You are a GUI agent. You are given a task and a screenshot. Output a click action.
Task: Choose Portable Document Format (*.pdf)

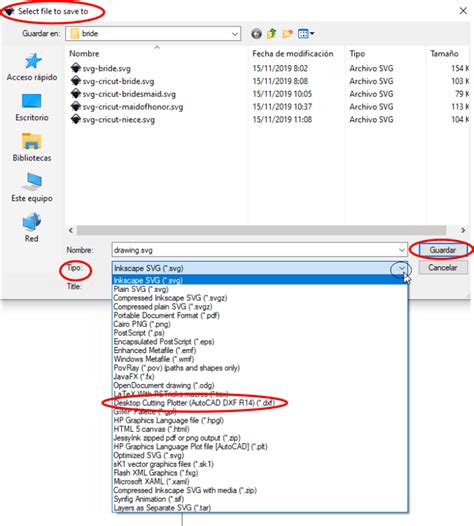[260, 315]
